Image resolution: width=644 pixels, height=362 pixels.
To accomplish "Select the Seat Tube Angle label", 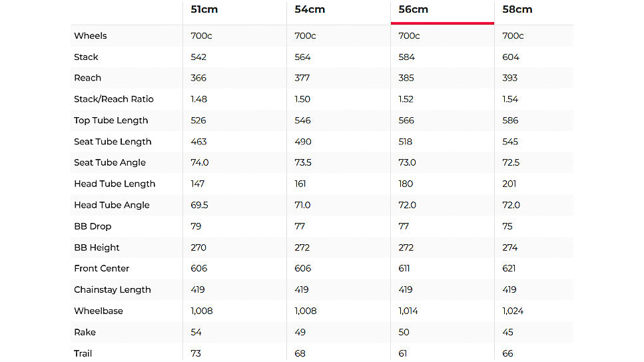I will click(x=110, y=162).
